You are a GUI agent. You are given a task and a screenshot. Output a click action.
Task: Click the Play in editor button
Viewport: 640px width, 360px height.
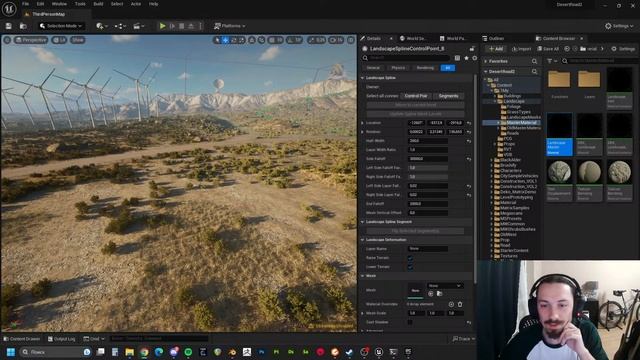162,26
